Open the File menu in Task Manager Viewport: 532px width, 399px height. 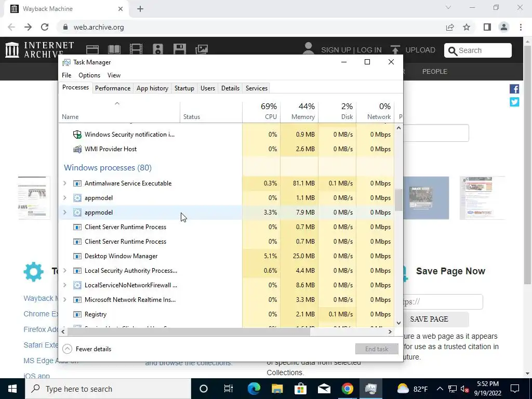click(66, 75)
